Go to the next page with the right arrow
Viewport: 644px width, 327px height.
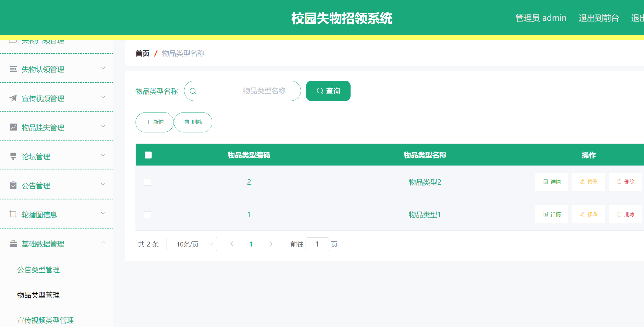[271, 244]
